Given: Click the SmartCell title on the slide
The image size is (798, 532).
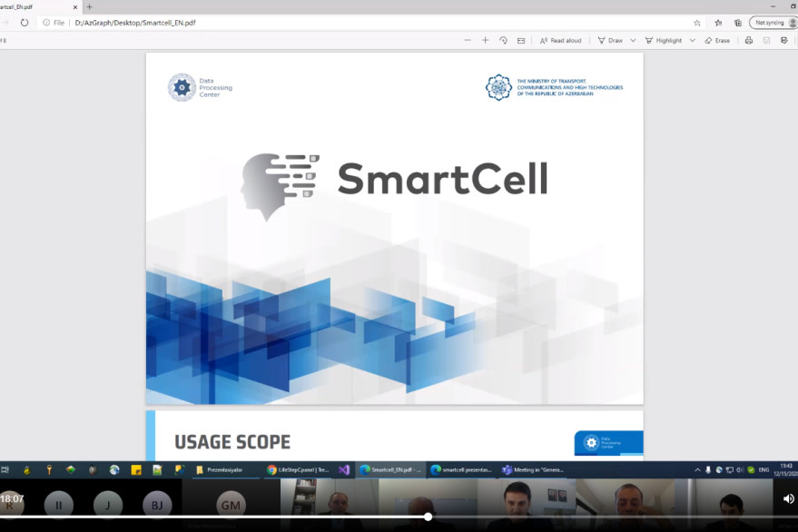Looking at the screenshot, I should coord(442,179).
